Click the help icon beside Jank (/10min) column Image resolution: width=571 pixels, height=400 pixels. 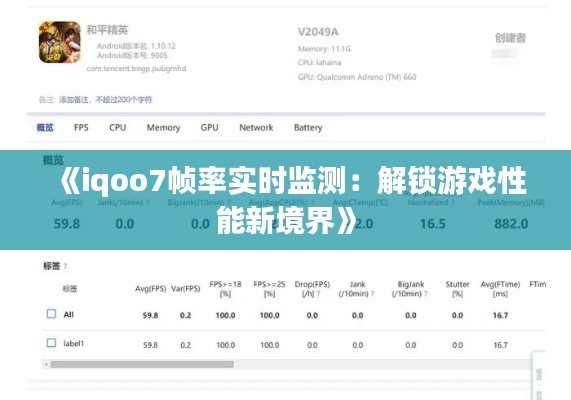coord(372,294)
